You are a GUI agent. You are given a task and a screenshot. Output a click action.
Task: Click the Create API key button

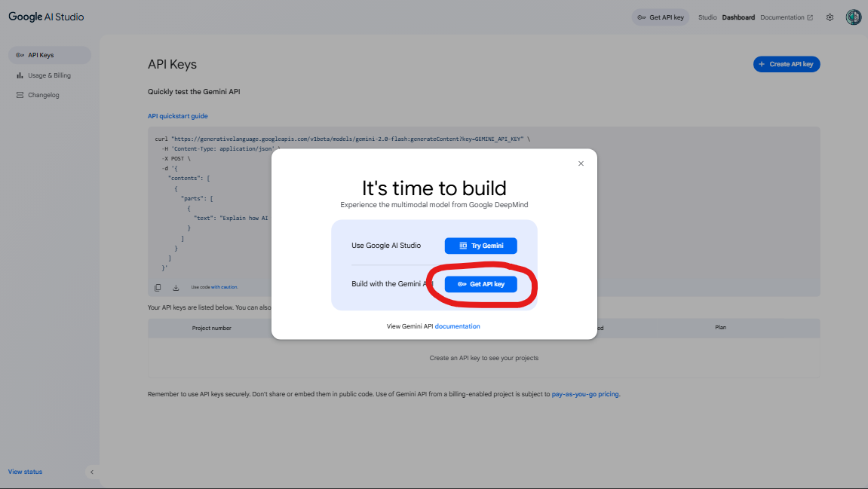(x=786, y=64)
